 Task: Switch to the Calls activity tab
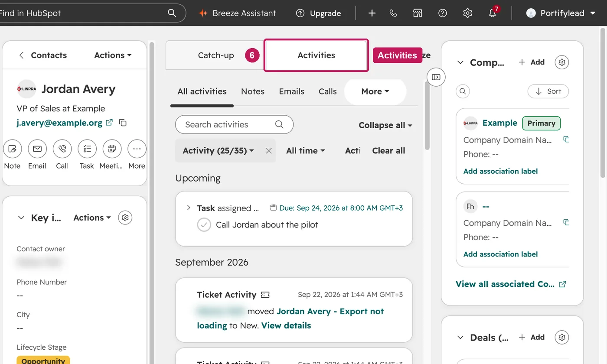point(328,91)
